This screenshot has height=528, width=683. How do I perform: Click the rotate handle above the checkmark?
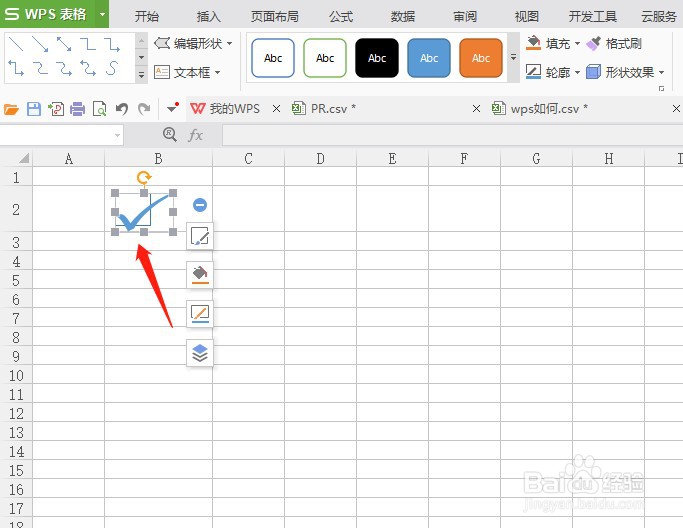tap(144, 177)
